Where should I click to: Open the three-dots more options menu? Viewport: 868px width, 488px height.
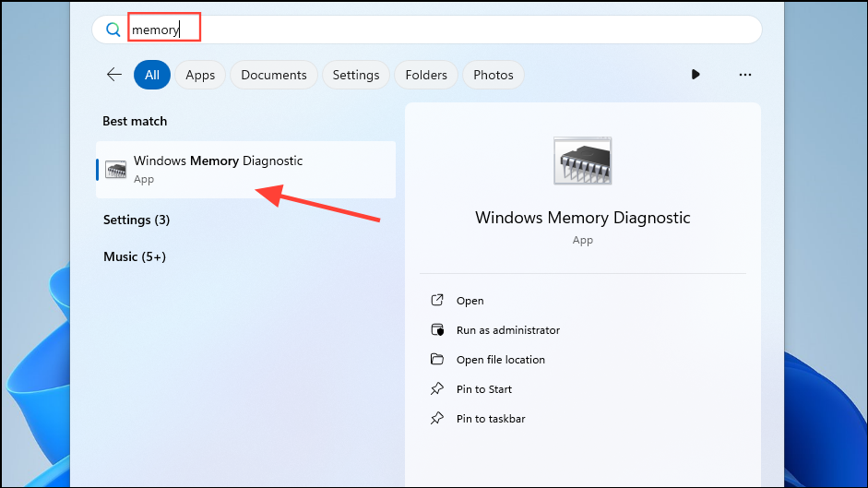pos(745,75)
